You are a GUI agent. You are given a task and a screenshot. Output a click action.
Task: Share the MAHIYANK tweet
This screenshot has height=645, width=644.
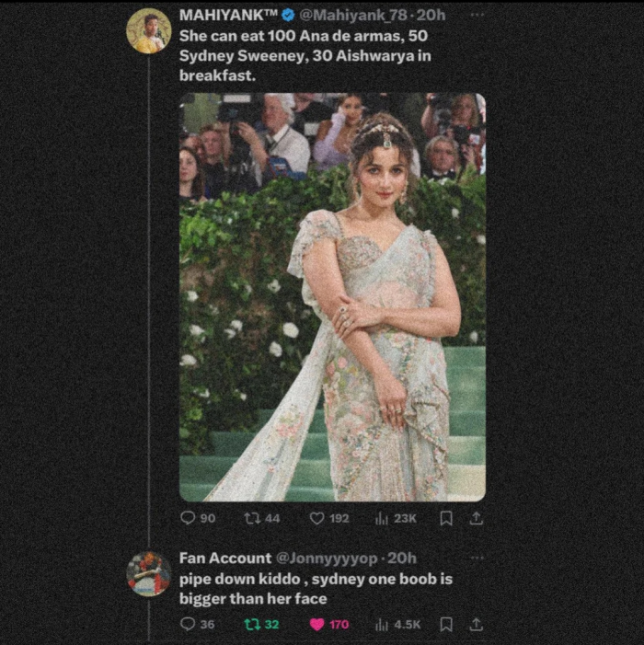[476, 518]
